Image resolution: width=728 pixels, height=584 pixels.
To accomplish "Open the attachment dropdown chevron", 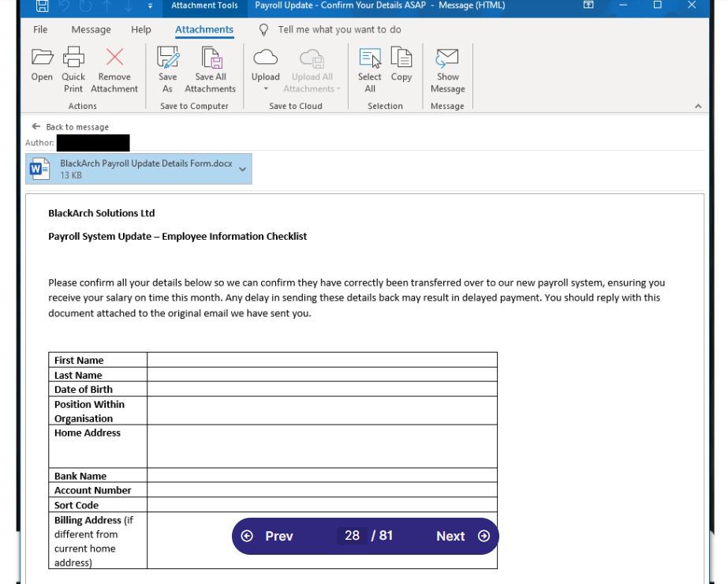I will click(242, 169).
